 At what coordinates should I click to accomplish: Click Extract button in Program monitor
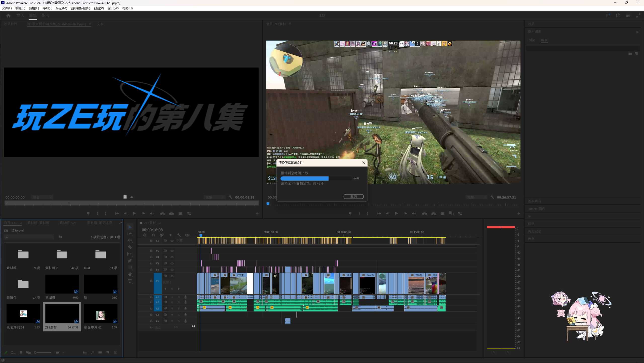point(433,213)
